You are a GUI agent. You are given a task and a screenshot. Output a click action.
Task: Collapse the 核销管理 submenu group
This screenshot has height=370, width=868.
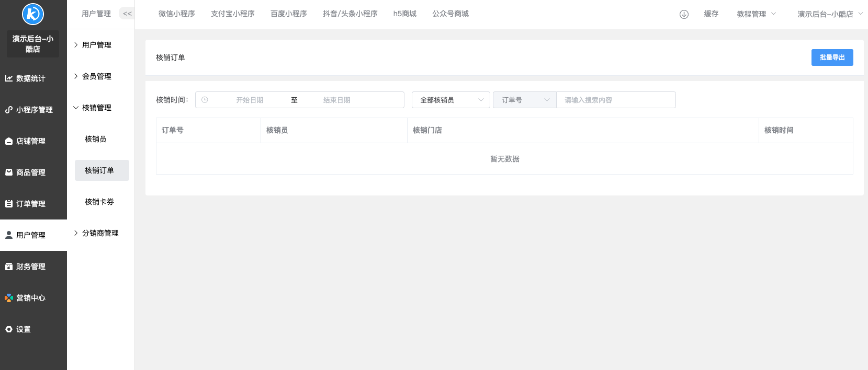[x=98, y=108]
